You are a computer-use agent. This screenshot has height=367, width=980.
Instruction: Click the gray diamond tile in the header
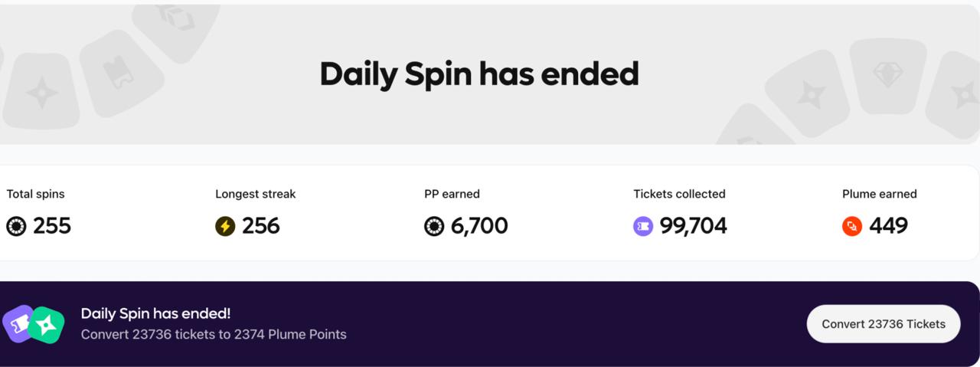(888, 74)
